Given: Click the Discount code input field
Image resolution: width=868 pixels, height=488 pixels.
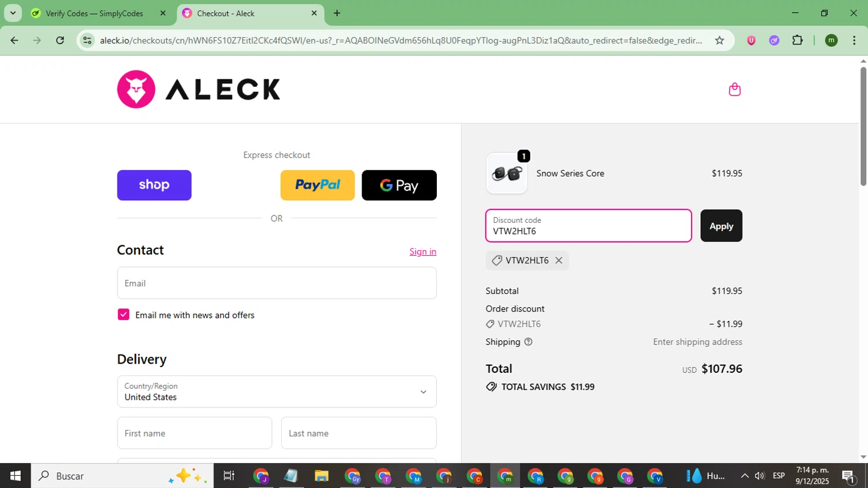Looking at the screenshot, I should click(589, 226).
